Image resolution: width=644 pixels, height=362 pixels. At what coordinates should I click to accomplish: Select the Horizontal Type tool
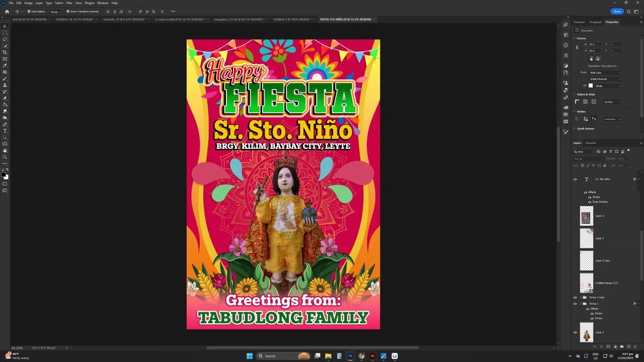click(5, 131)
